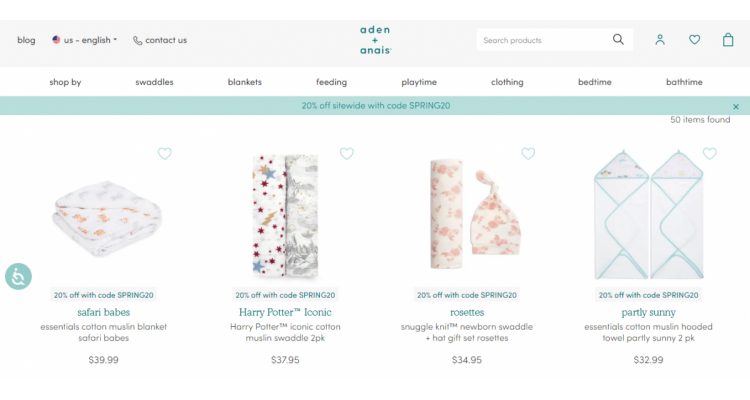
Task: Dismiss the SPRING20 promo banner
Action: pyautogui.click(x=736, y=107)
